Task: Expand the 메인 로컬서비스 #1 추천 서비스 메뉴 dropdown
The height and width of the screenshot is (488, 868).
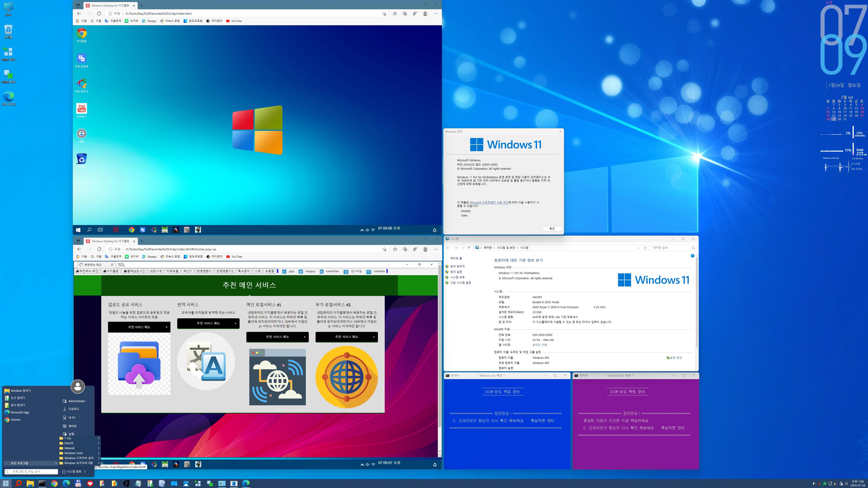Action: [x=277, y=337]
